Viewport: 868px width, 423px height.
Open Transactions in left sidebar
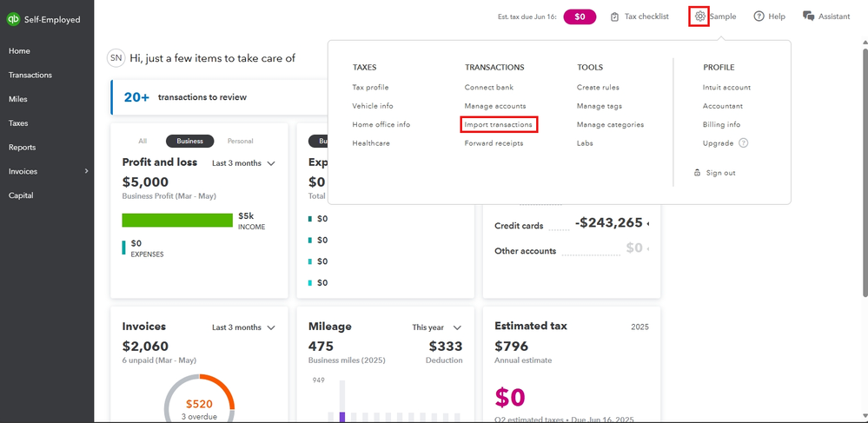pos(30,75)
